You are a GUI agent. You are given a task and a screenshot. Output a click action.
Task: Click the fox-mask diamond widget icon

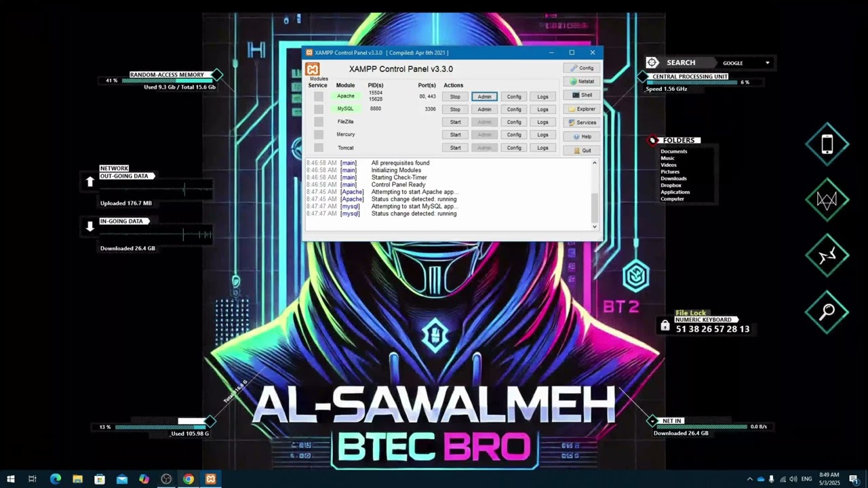(827, 200)
